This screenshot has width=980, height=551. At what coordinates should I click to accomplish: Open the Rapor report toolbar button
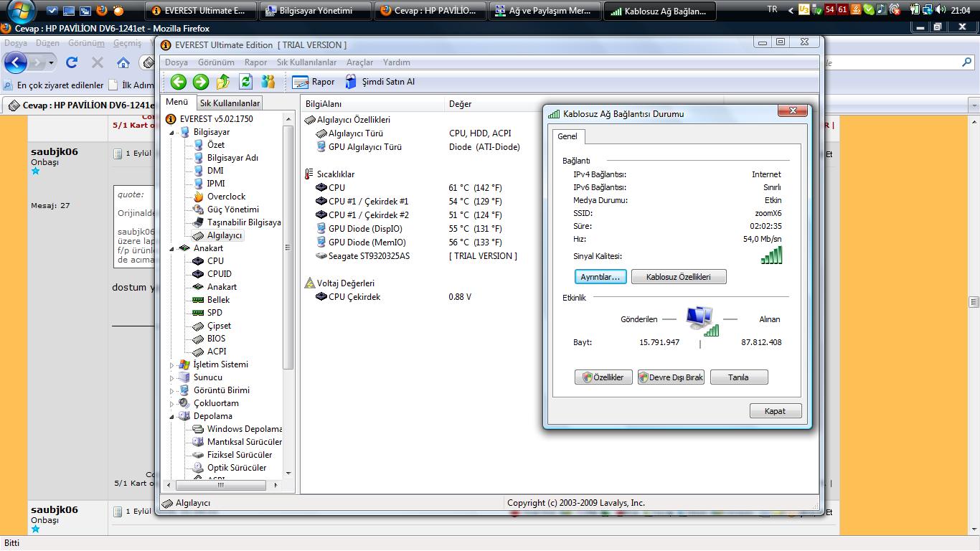(314, 82)
